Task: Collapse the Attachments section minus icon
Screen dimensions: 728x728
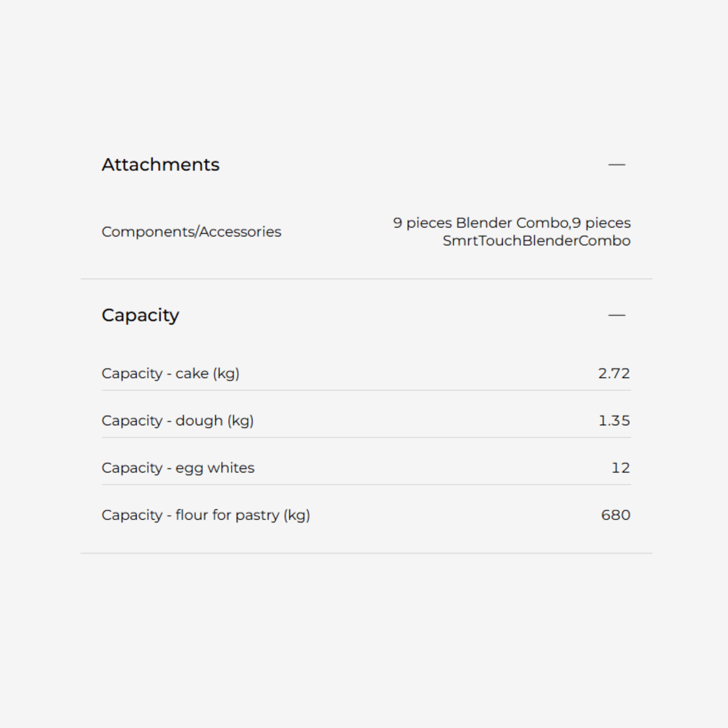Action: pos(616,165)
